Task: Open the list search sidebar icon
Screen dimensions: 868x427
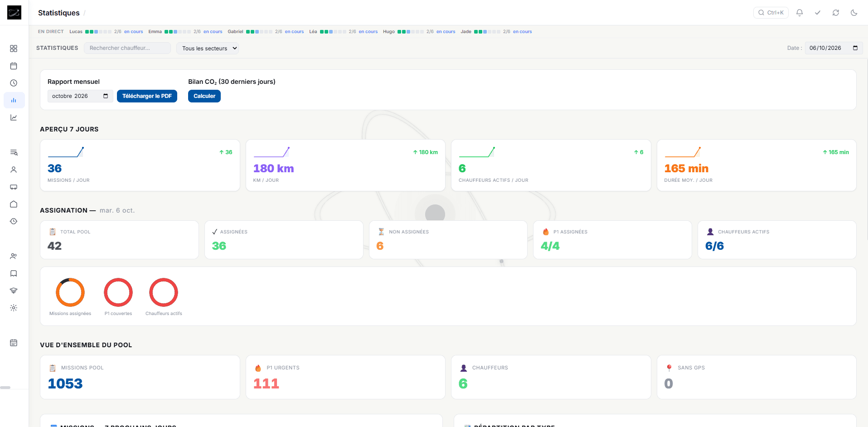Action: (14, 152)
